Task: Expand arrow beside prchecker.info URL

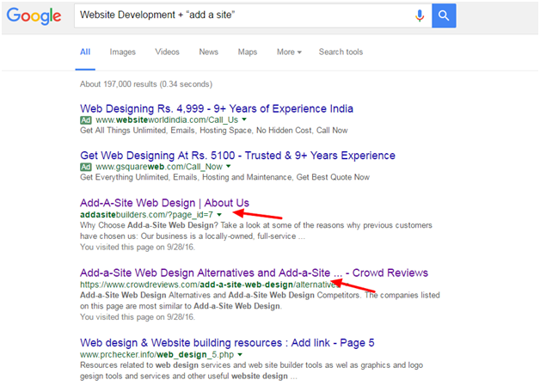Action: 237,354
